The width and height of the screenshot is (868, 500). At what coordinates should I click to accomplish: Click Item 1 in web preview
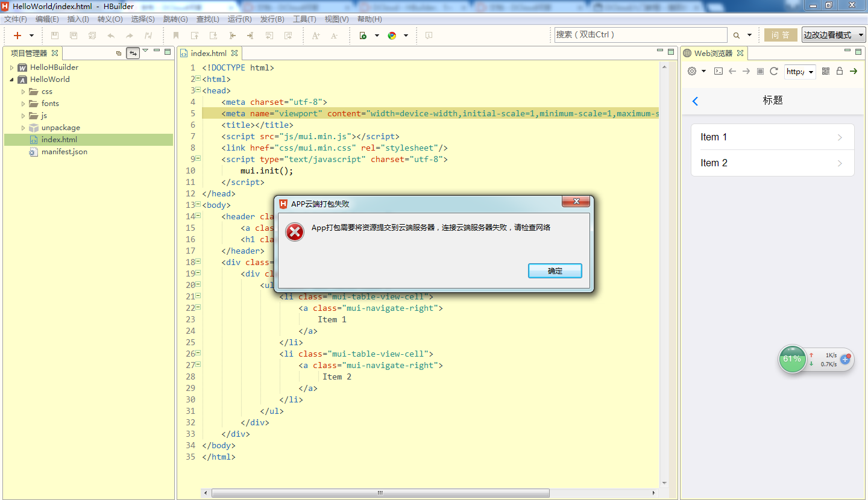[x=772, y=137]
